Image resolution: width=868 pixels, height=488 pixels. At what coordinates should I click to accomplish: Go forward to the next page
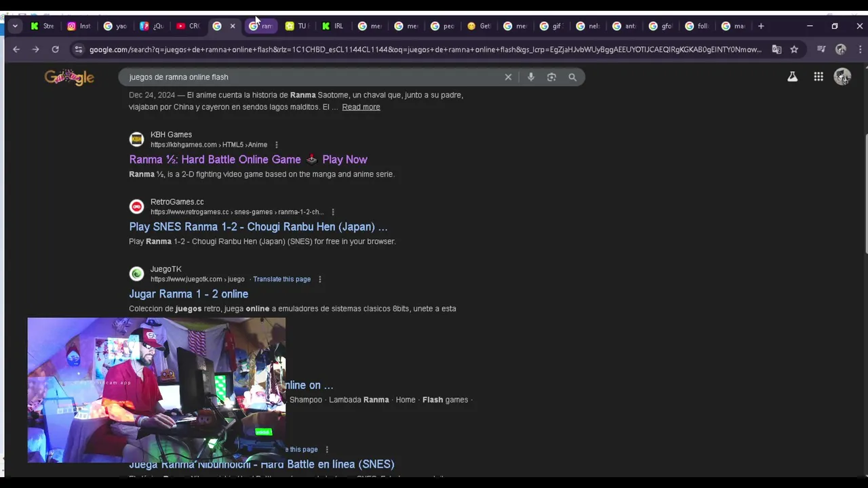tap(36, 49)
